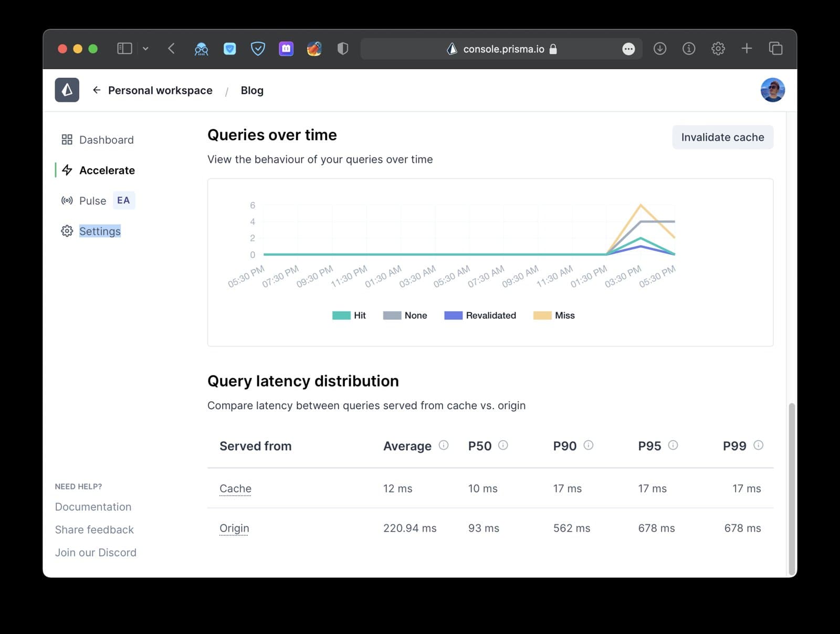Click the ghost-like extension icon in toolbar
The height and width of the screenshot is (634, 840).
click(201, 49)
